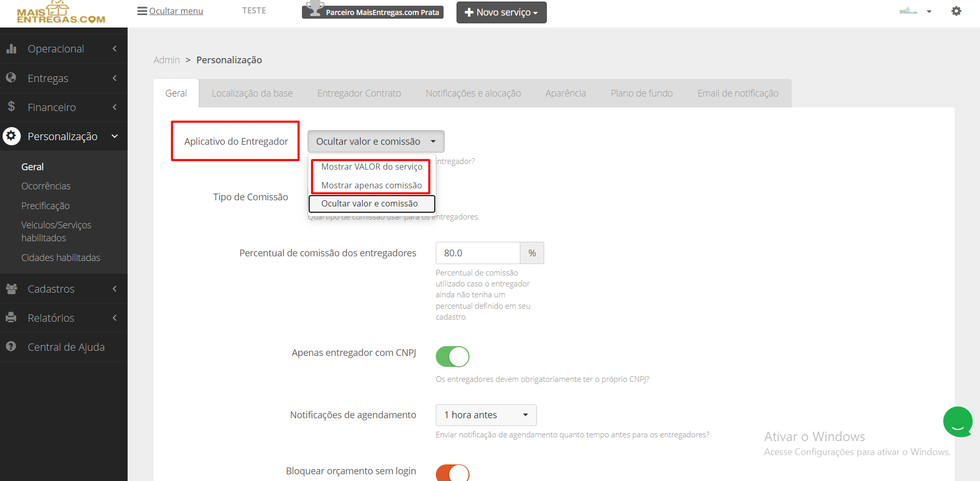Expand the Entregas sidebar section
Viewport: 980px width, 481px height.
click(x=64, y=78)
